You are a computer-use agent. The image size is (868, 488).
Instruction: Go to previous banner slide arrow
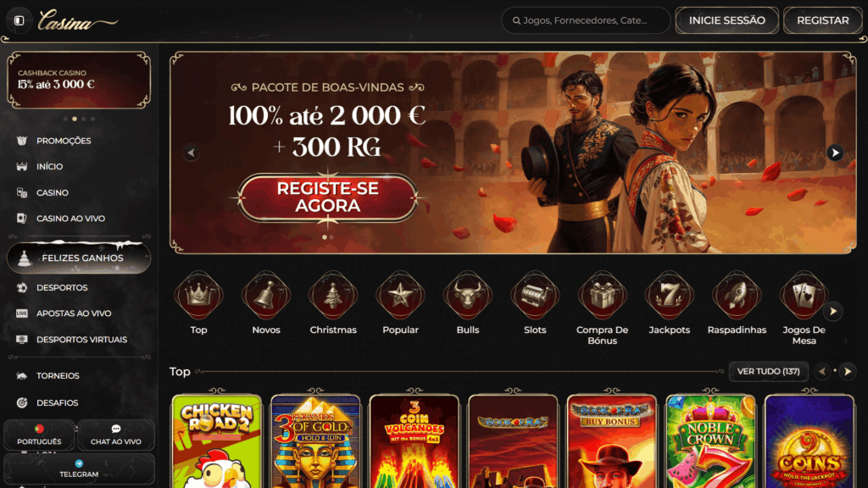tap(191, 152)
